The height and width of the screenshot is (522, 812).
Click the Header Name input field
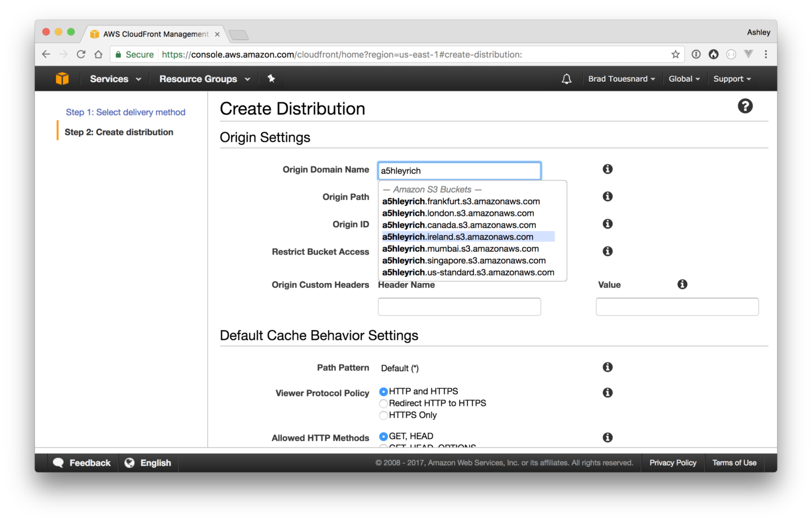(459, 307)
